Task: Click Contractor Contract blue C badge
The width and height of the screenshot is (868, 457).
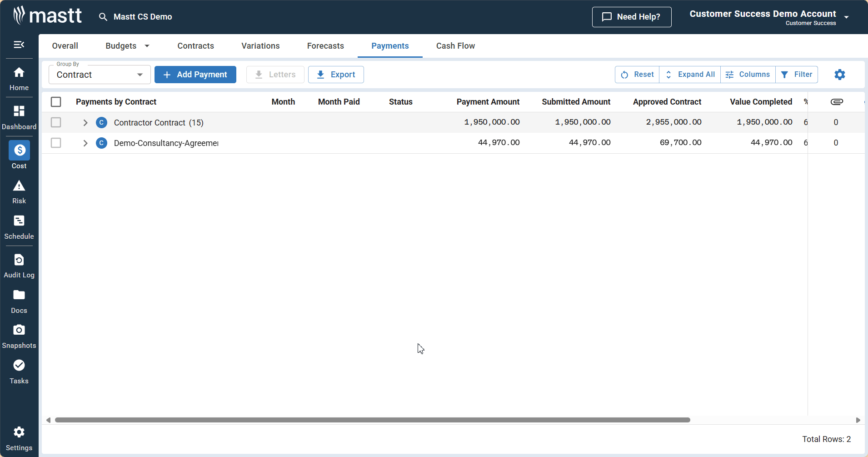Action: click(102, 122)
